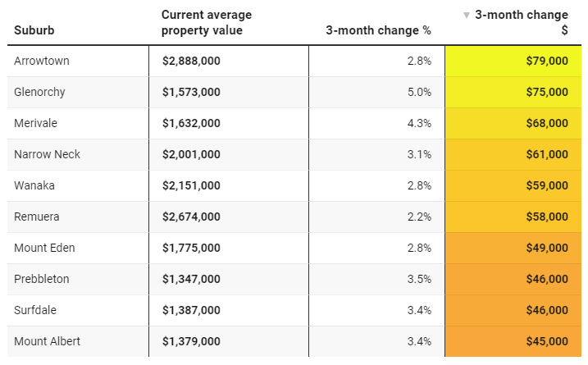Image resolution: width=588 pixels, height=365 pixels.
Task: Click the 3-month change $ column header
Action: (521, 22)
